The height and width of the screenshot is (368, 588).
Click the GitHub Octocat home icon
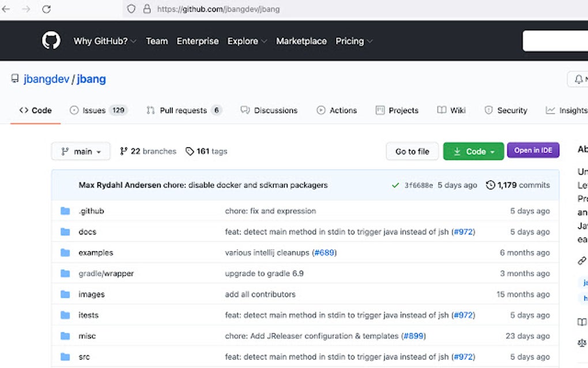coord(51,40)
